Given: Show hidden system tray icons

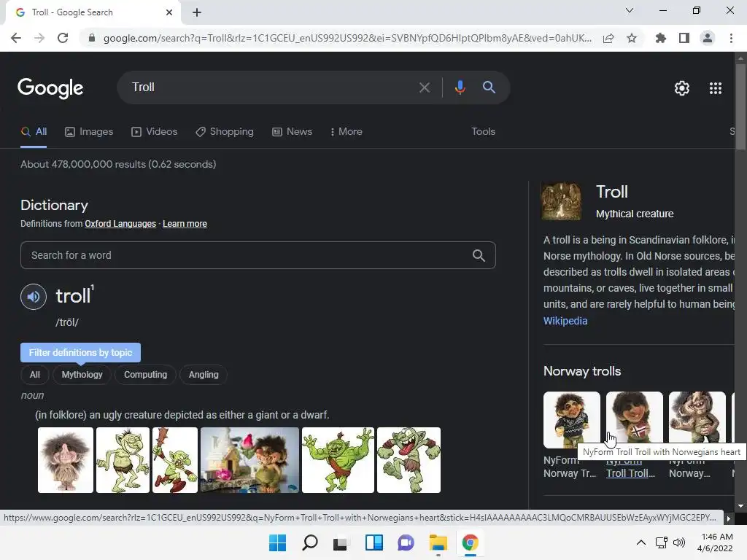Looking at the screenshot, I should point(641,542).
